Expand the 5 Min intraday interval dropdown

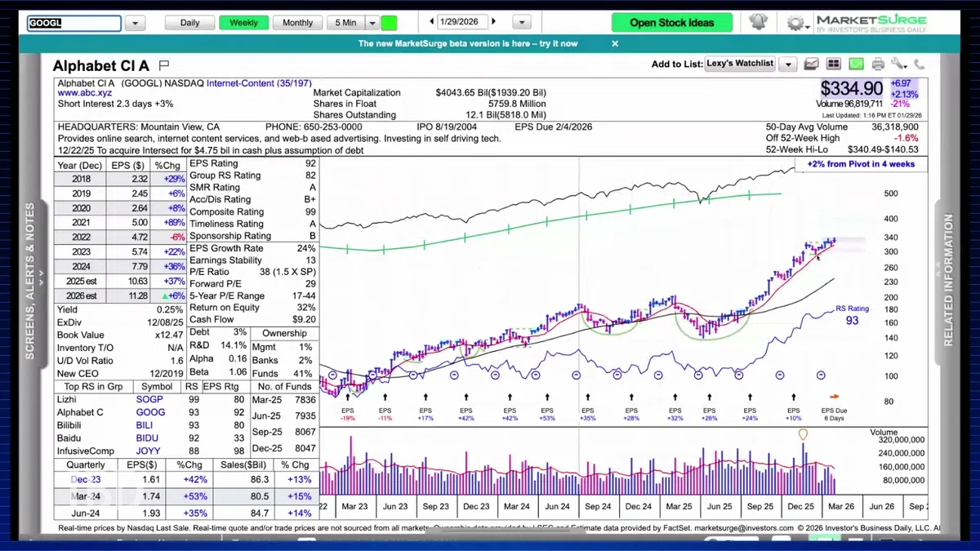pos(372,23)
